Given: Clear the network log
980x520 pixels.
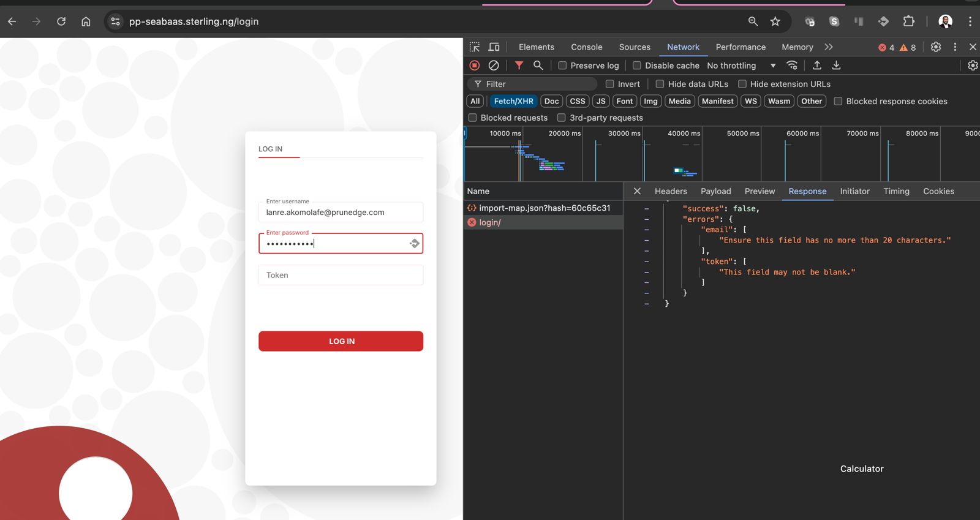Looking at the screenshot, I should pyautogui.click(x=494, y=66).
